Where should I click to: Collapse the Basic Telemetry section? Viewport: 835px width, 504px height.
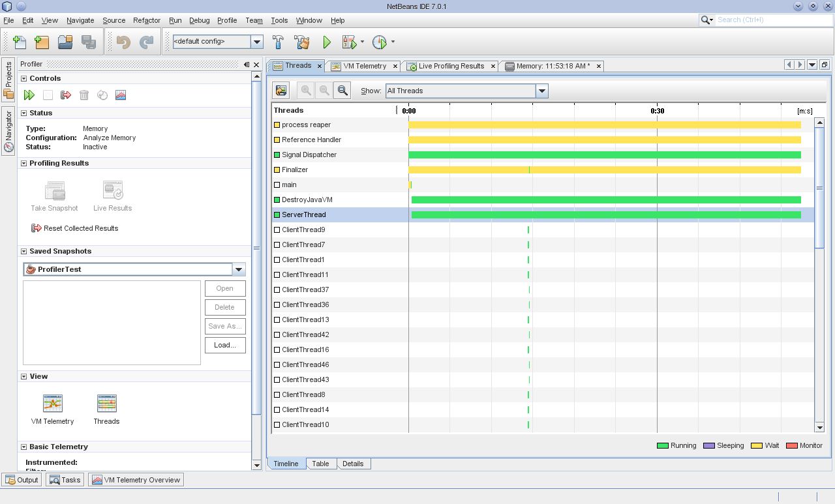[x=24, y=447]
